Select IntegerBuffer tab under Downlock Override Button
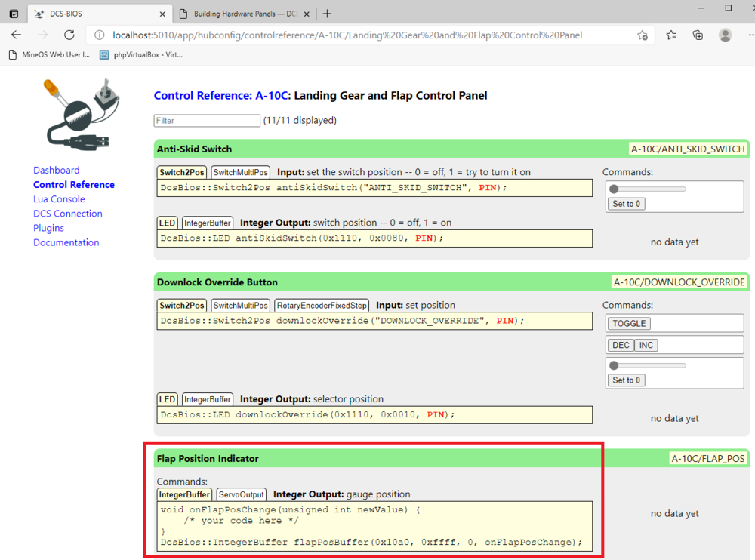Image resolution: width=755 pixels, height=560 pixels. tap(207, 399)
